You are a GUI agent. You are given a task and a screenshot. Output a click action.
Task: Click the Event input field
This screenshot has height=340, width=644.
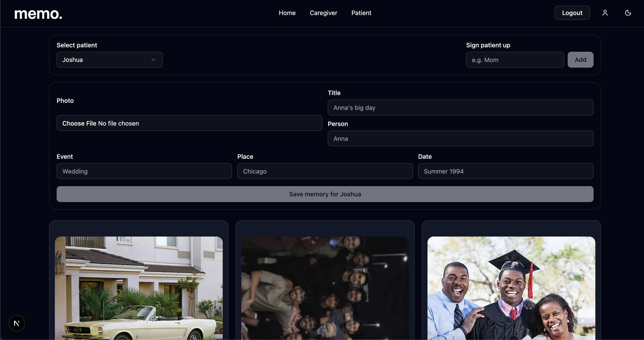click(x=144, y=171)
